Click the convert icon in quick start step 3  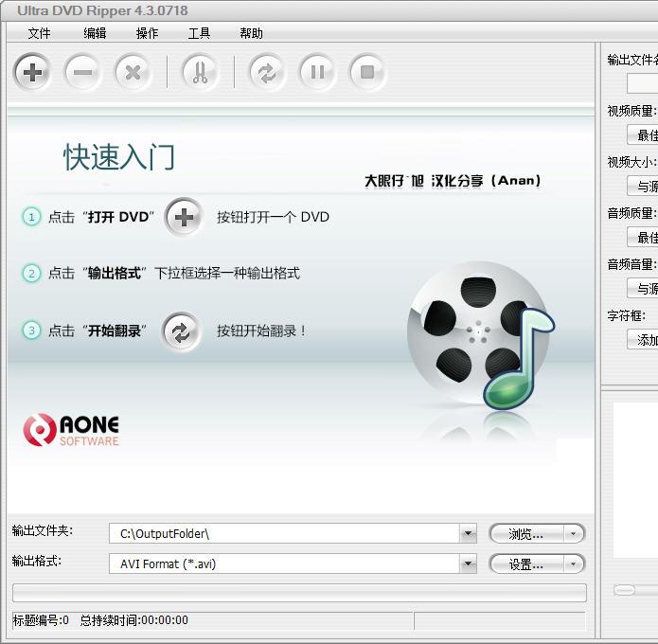click(x=181, y=332)
